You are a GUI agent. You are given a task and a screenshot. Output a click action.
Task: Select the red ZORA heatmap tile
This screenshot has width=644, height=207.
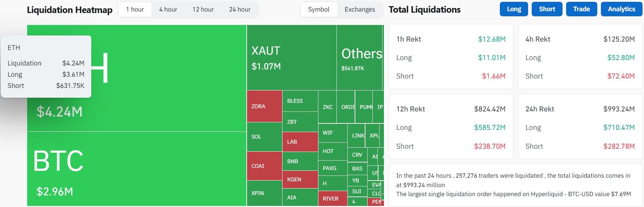point(264,106)
